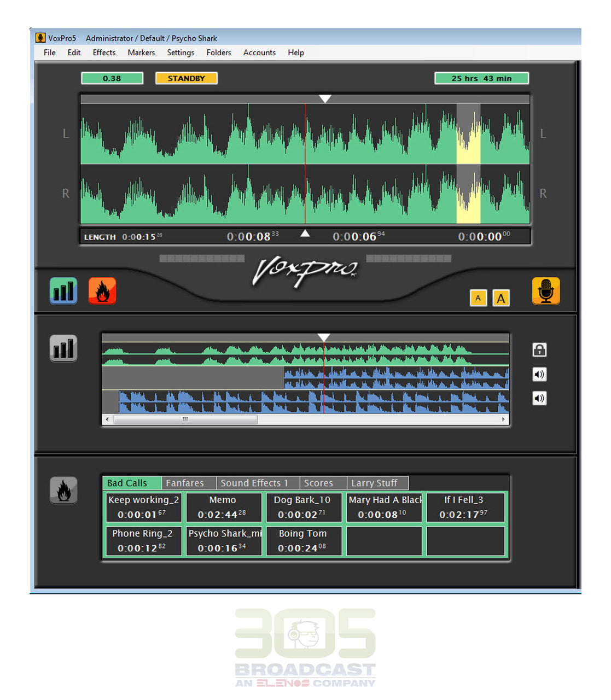This screenshot has height=700, width=611.
Task: Click the green track in multitrack editor
Action: [305, 354]
